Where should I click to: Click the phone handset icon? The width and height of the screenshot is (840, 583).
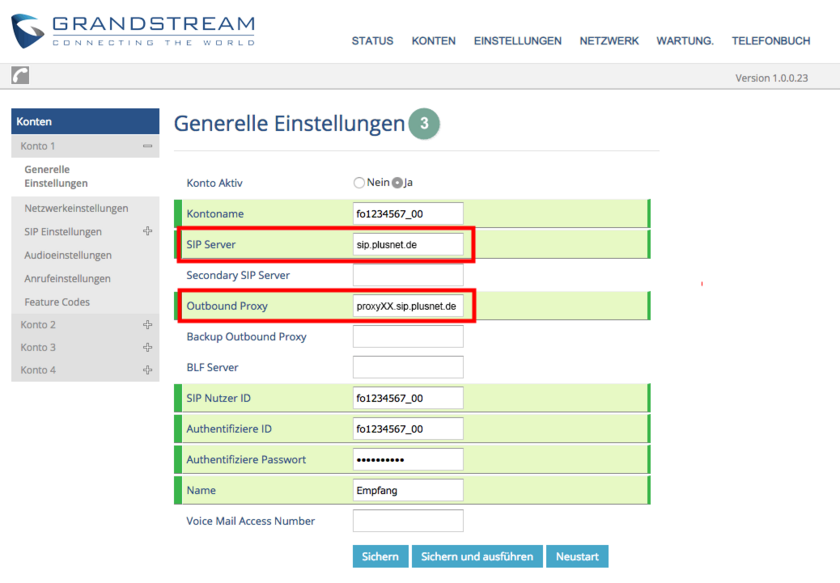(20, 76)
